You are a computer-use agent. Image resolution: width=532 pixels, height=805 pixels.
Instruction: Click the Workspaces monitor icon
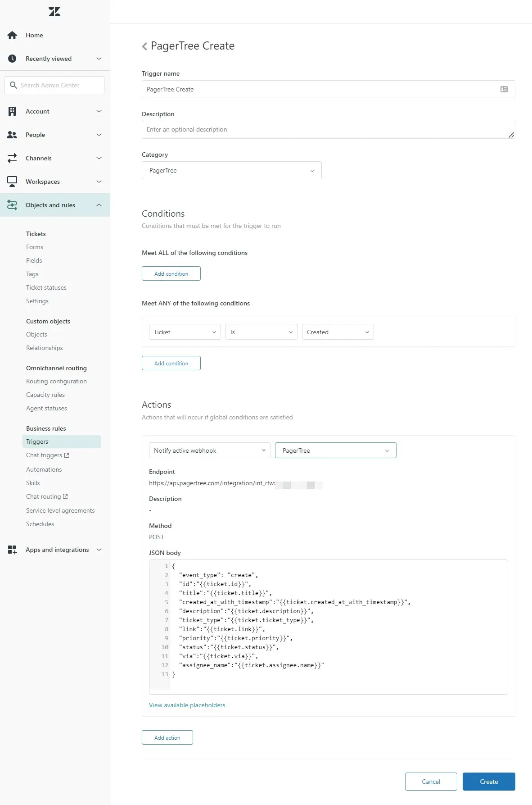tap(12, 182)
